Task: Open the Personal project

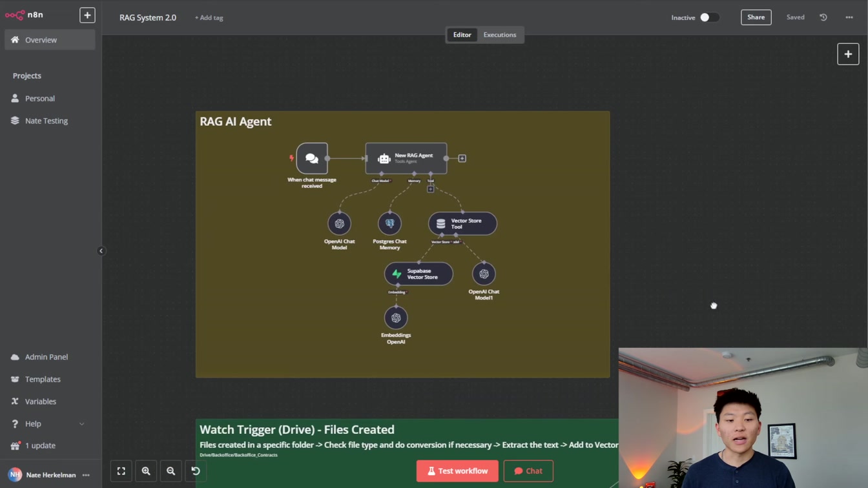Action: (50, 98)
